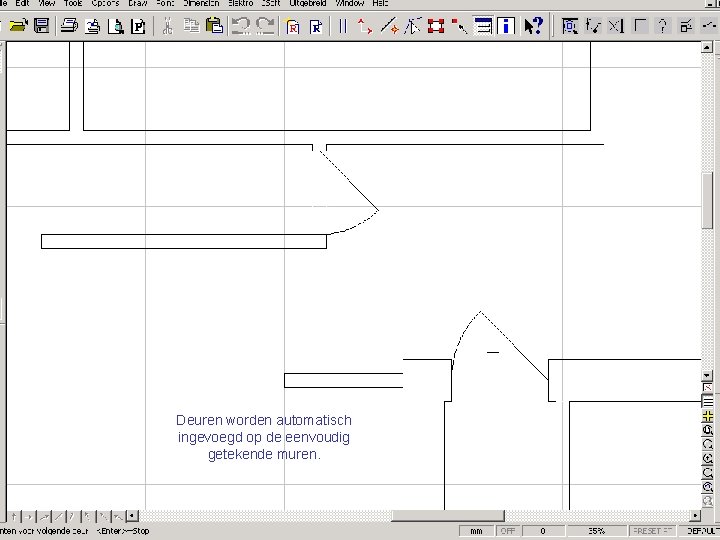Open file with the yellow folder icon
Screen dimensions: 720x540
(x=18, y=25)
